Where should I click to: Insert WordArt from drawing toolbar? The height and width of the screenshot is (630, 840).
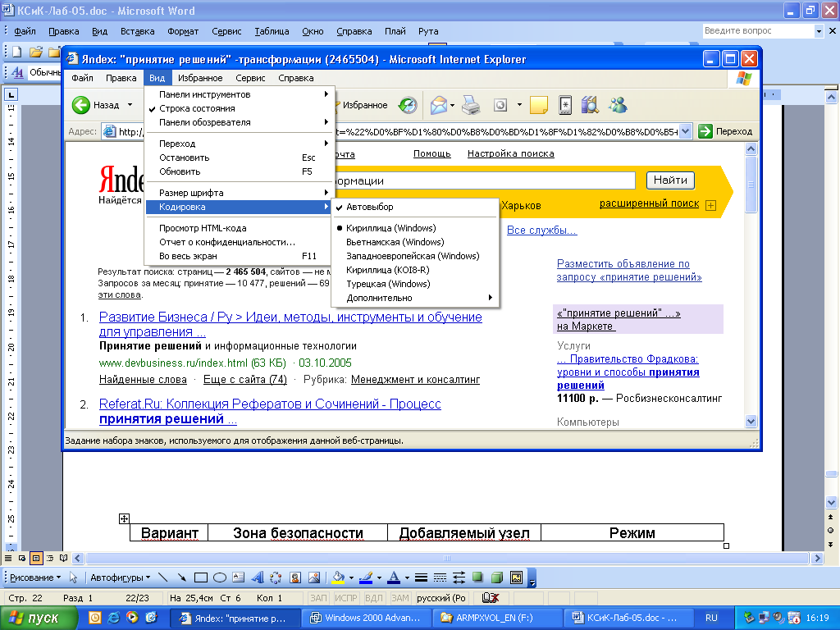tap(258, 577)
